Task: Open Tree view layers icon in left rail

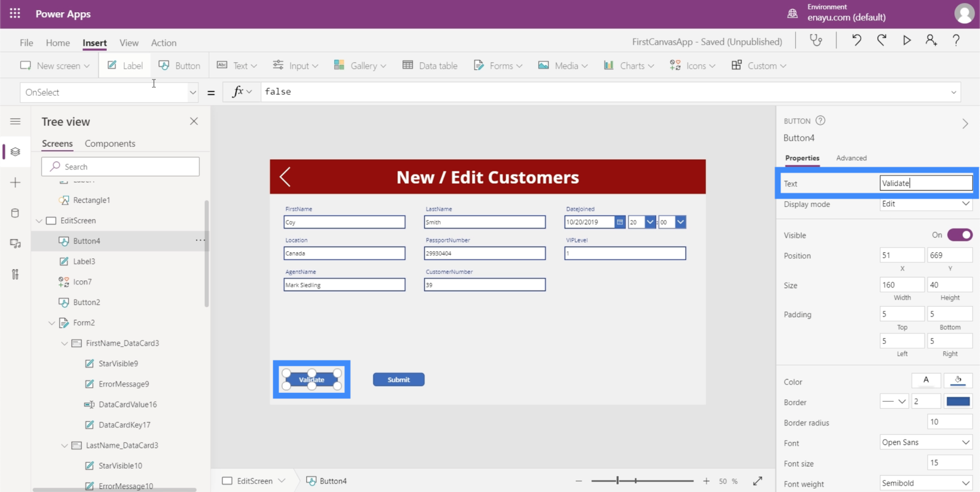Action: coord(15,152)
